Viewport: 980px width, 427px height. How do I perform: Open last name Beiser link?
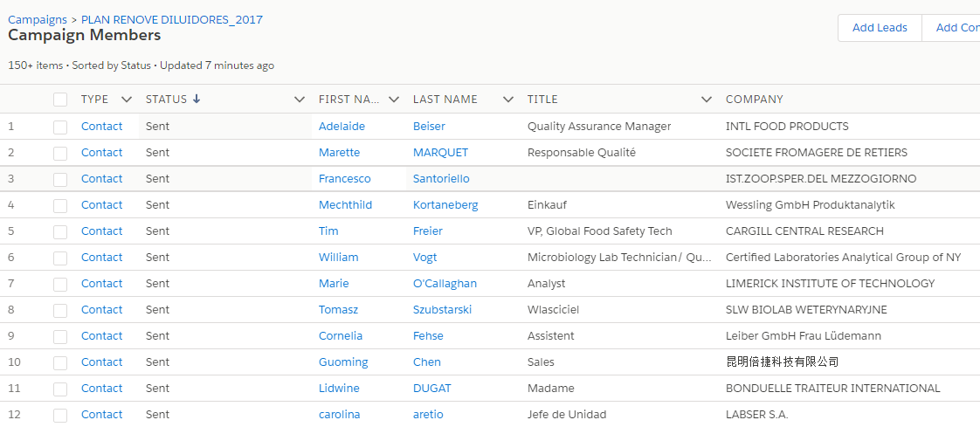click(x=429, y=127)
